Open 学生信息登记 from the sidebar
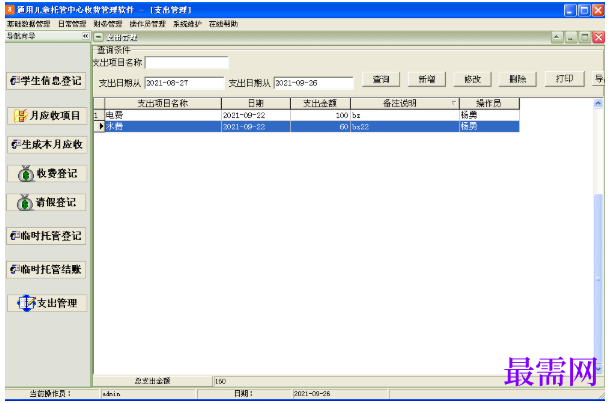The width and height of the screenshot is (616, 403). pyautogui.click(x=46, y=81)
